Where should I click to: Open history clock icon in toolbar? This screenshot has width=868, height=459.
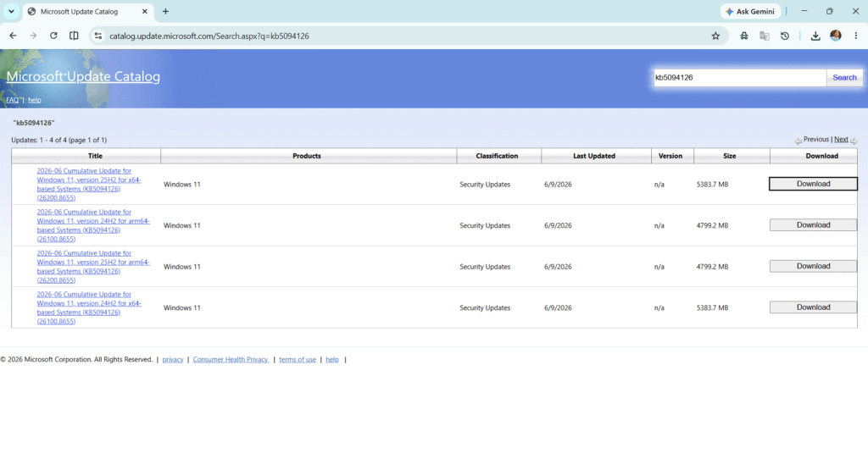(785, 36)
